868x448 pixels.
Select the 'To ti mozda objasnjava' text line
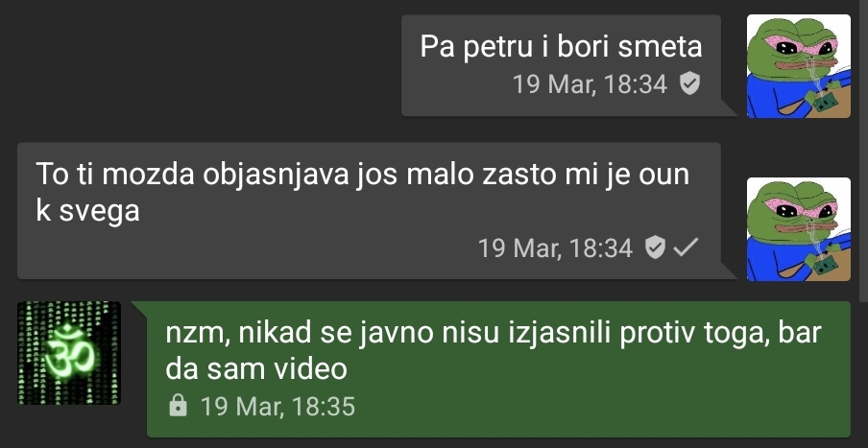pyautogui.click(x=363, y=175)
